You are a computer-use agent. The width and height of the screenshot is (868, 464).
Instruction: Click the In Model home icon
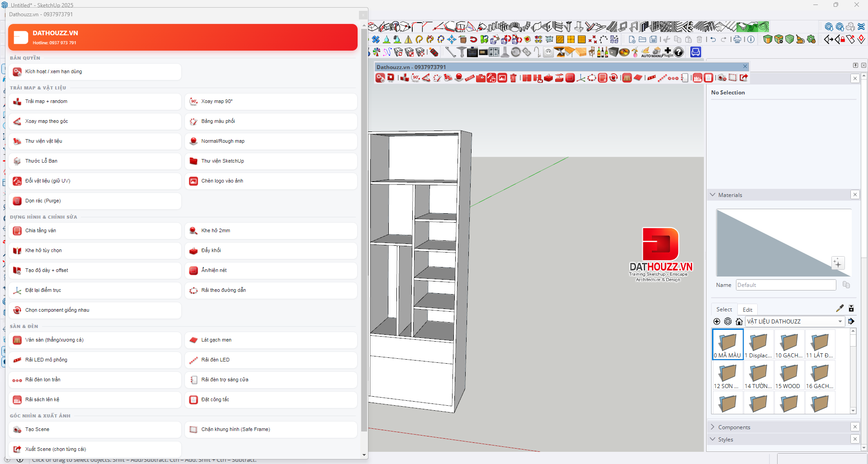(x=739, y=321)
